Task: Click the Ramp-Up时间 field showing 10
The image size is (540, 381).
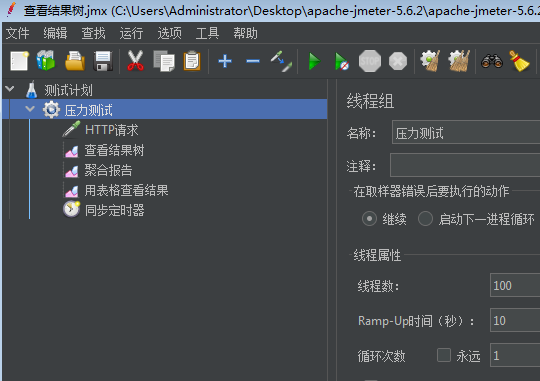Action: [515, 320]
